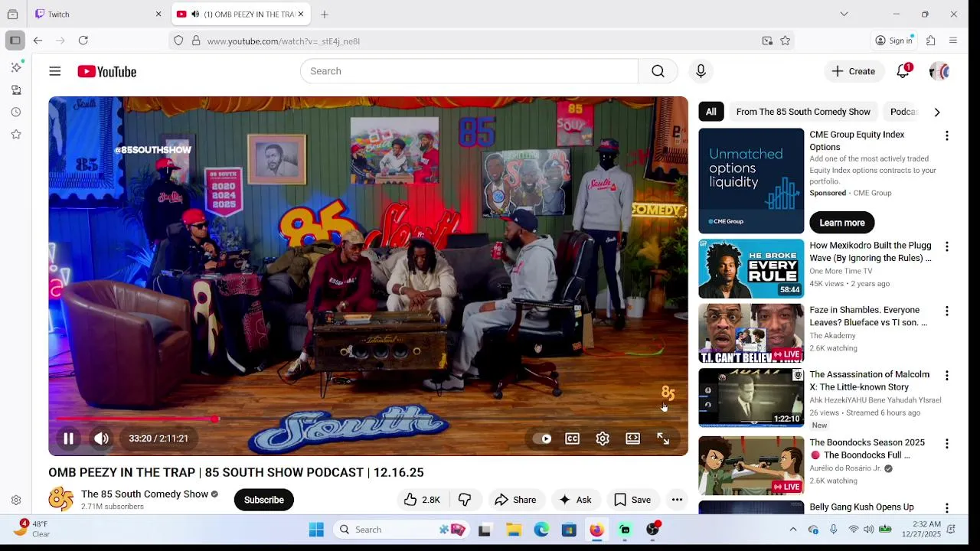Viewport: 980px width, 551px height.
Task: List all tabs with the dropdown chevron
Action: (x=844, y=14)
